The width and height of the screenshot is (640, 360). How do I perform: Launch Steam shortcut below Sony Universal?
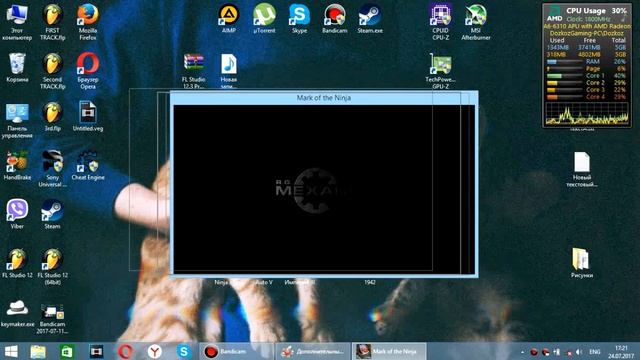(52, 215)
